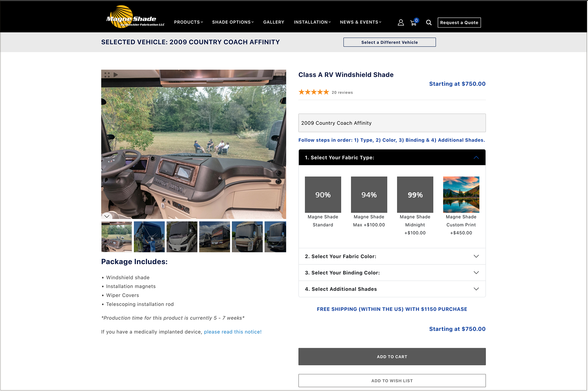Click the five-star rating
Screen dimensions: 588x391
coord(314,92)
